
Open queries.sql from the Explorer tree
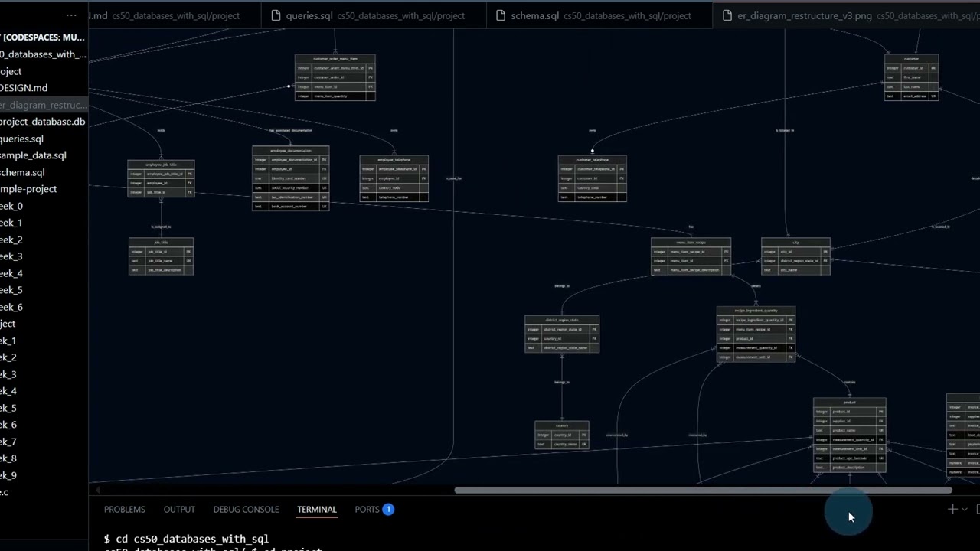pos(44,139)
